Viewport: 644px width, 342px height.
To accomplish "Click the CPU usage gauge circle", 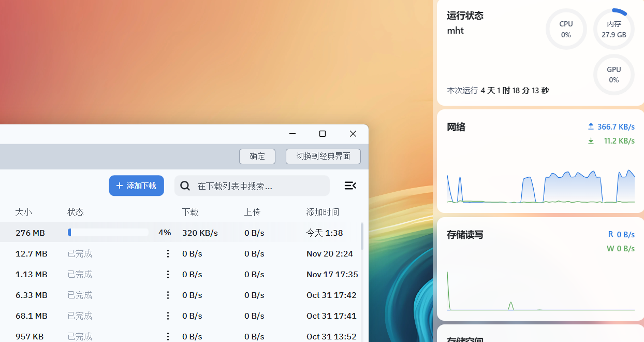I will (566, 29).
